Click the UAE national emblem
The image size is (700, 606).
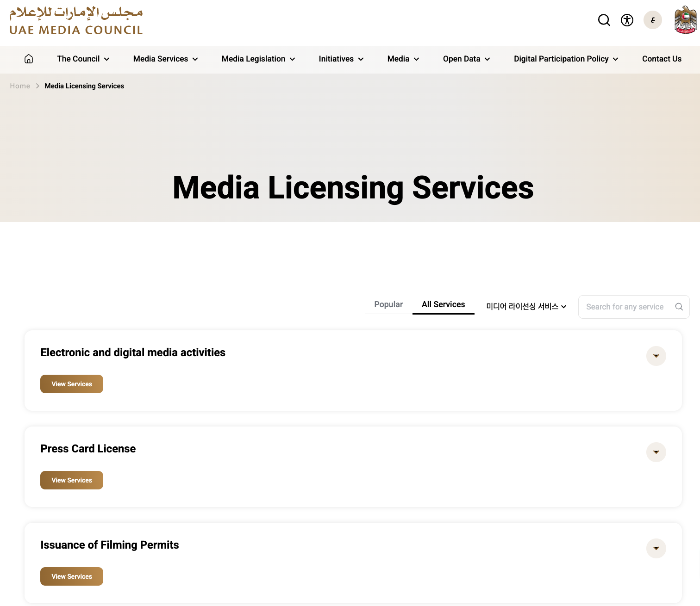685,20
